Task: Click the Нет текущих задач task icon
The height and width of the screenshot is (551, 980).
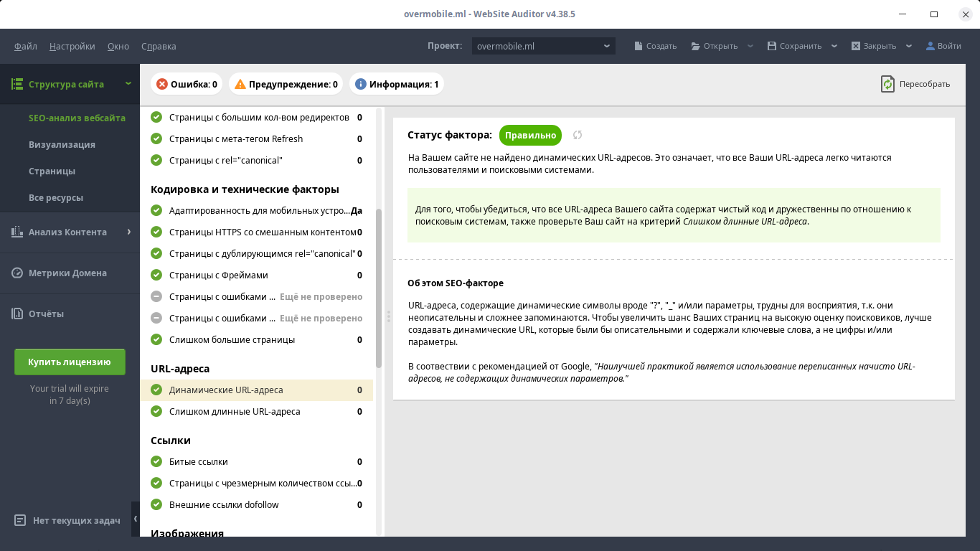Action: click(20, 520)
